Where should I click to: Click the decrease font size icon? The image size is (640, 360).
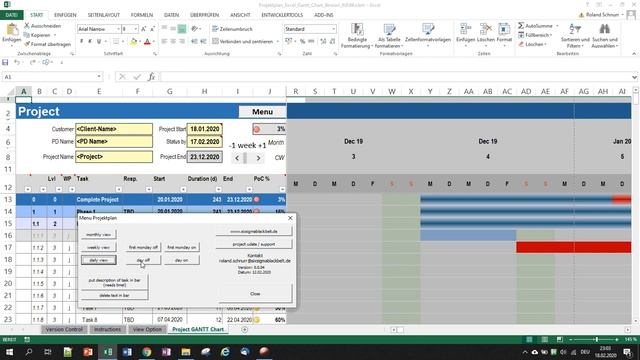tap(152, 29)
